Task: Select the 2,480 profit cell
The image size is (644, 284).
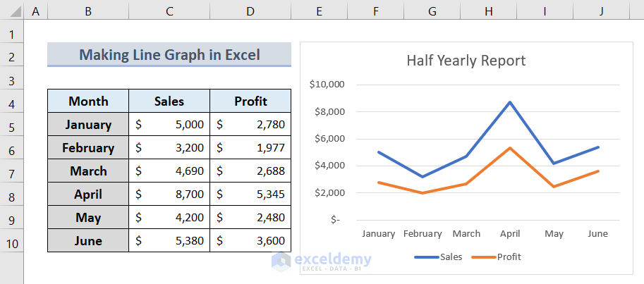Action: (250, 217)
